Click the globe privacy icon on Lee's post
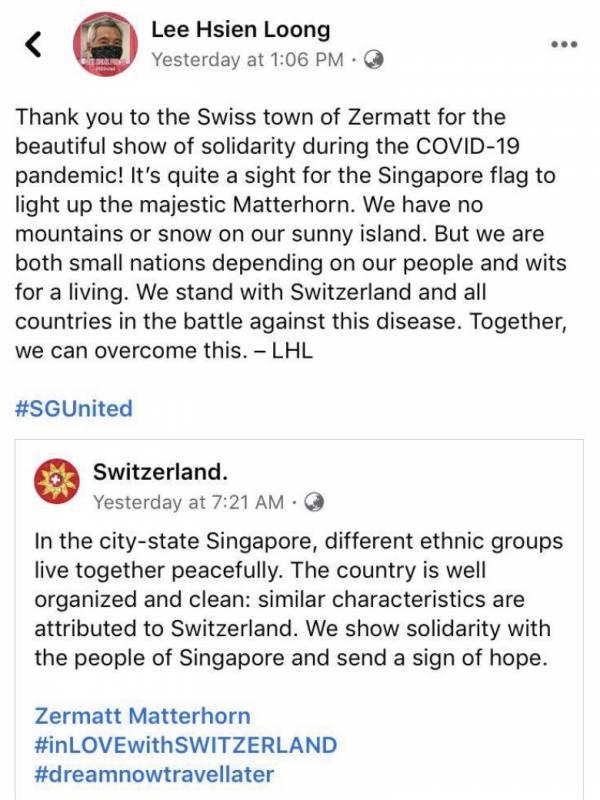This screenshot has width=600, height=800. click(x=375, y=60)
